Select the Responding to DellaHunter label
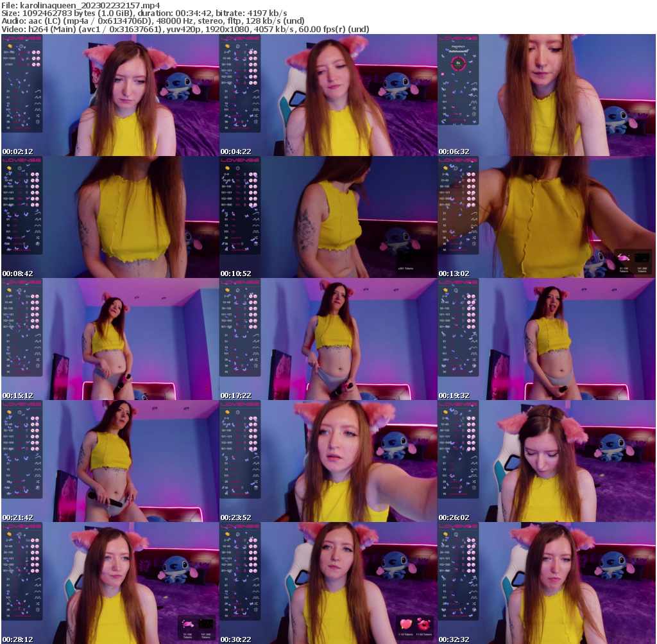This screenshot has height=644, width=657. click(x=457, y=49)
